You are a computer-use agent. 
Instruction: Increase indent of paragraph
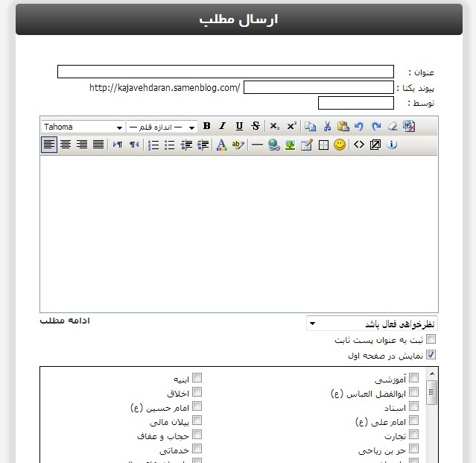tap(203, 145)
